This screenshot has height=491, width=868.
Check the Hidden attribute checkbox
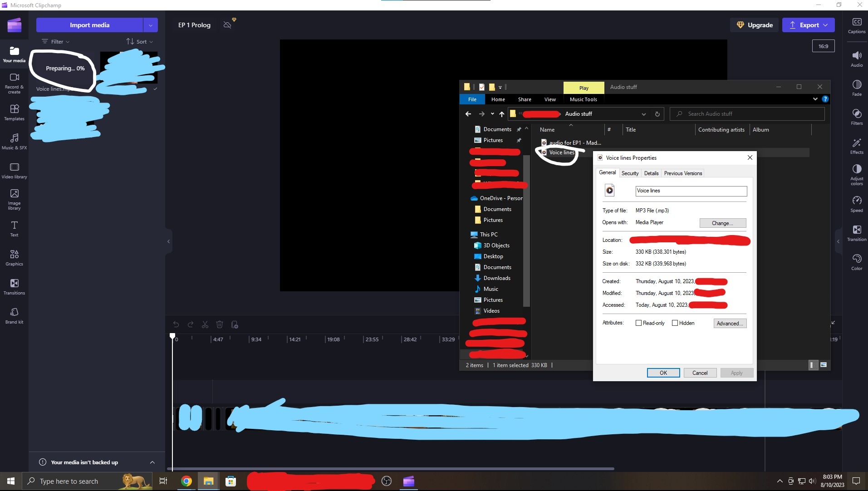point(675,323)
